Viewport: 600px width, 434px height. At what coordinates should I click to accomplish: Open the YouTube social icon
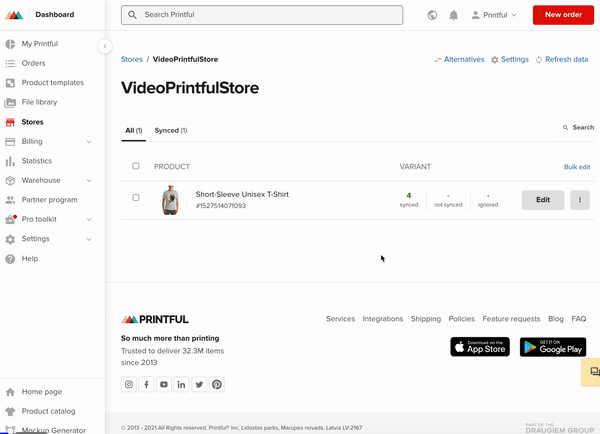click(x=164, y=384)
